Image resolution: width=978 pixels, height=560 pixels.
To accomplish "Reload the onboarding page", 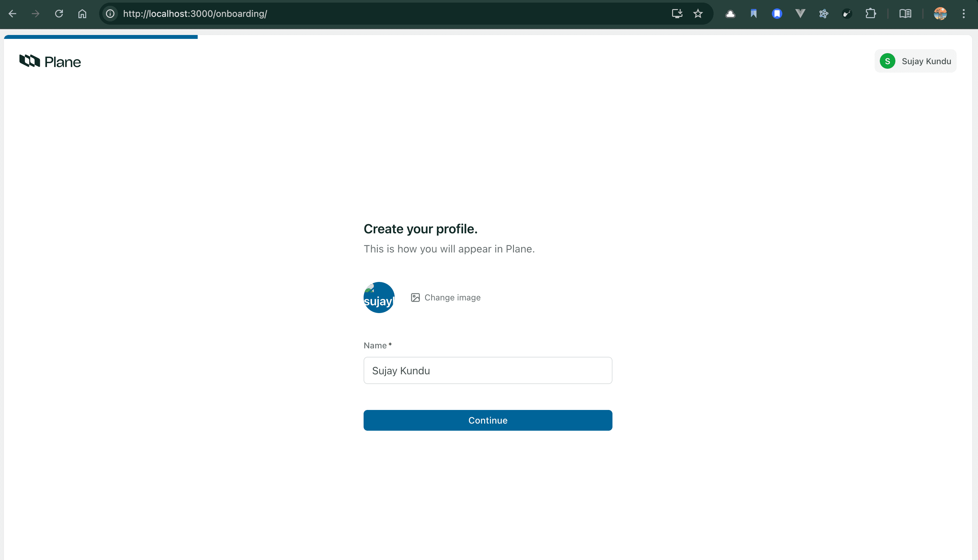I will click(59, 14).
